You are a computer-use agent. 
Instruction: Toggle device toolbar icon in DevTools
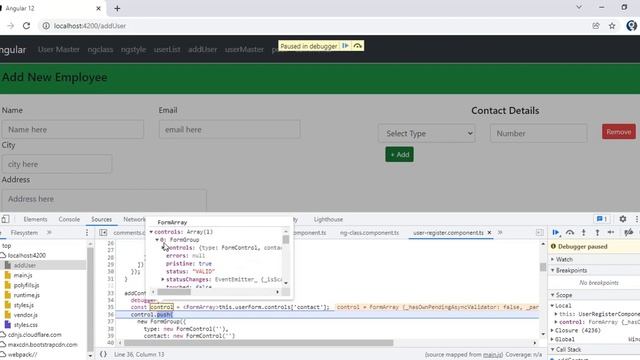pos(5,219)
